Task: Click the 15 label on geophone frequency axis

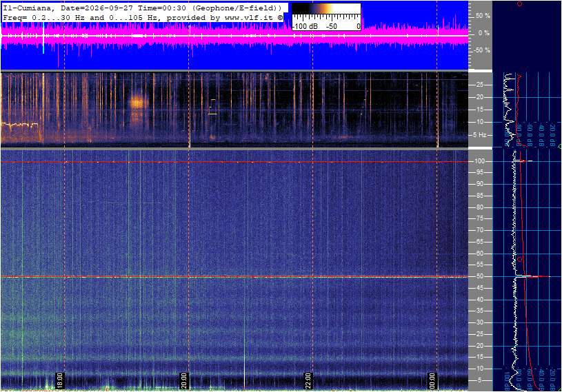Action: tap(479, 110)
